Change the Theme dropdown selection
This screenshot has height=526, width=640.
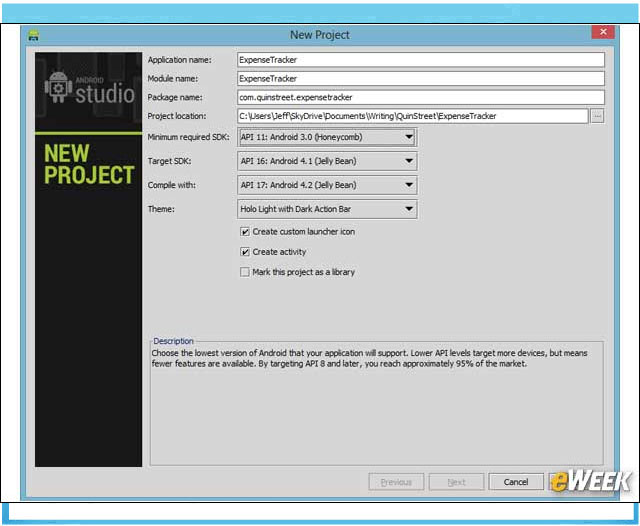327,209
